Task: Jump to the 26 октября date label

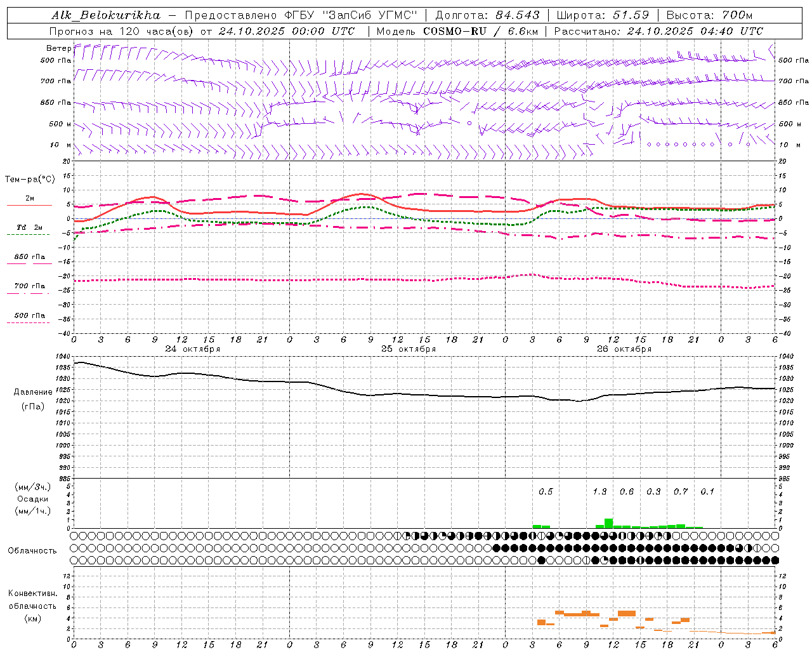Action: tap(624, 349)
